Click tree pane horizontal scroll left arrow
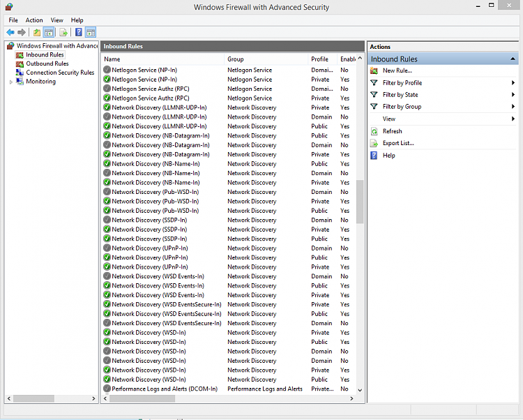 click(9, 398)
